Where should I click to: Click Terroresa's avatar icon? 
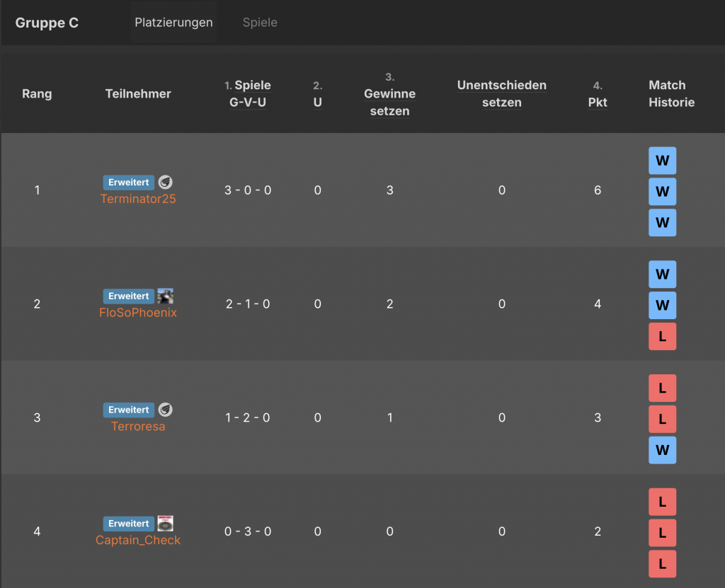tap(165, 410)
